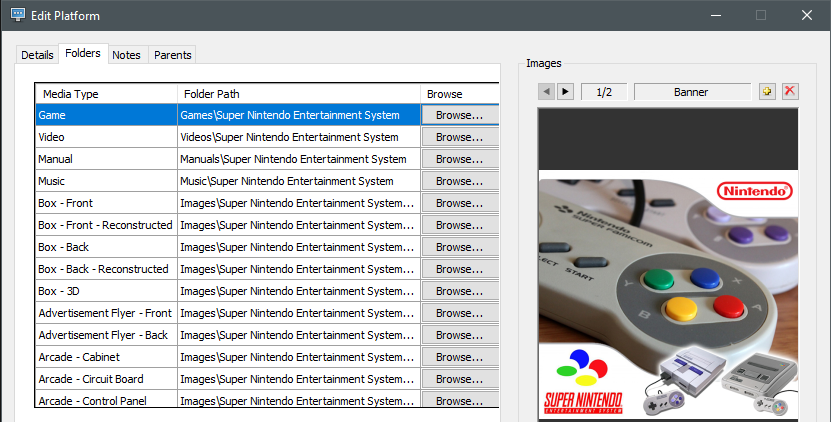Click the Arcade - Cabinet folder path cell
Screen dimensions: 831x422
pyautogui.click(x=299, y=357)
